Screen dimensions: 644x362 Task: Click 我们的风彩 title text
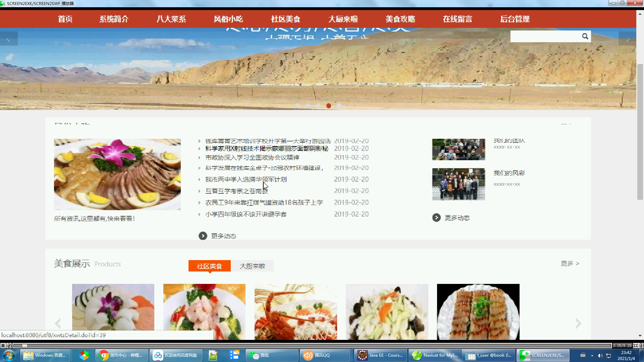click(509, 173)
